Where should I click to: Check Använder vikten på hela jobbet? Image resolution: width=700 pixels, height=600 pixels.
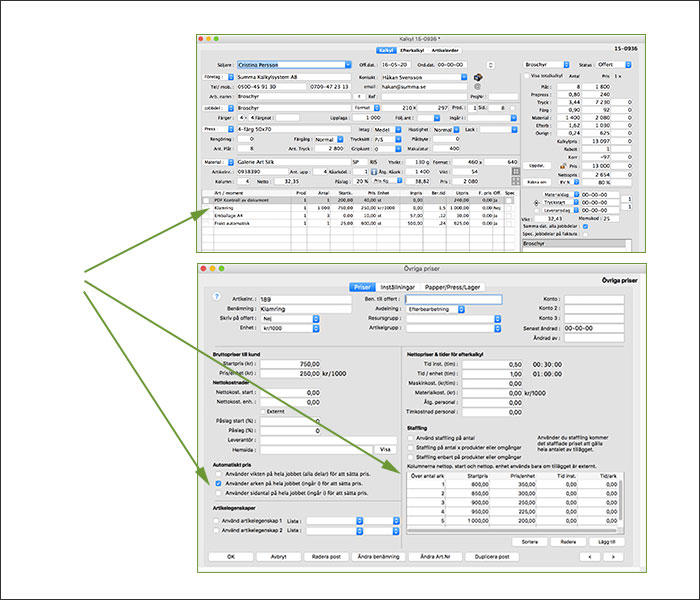[x=218, y=474]
